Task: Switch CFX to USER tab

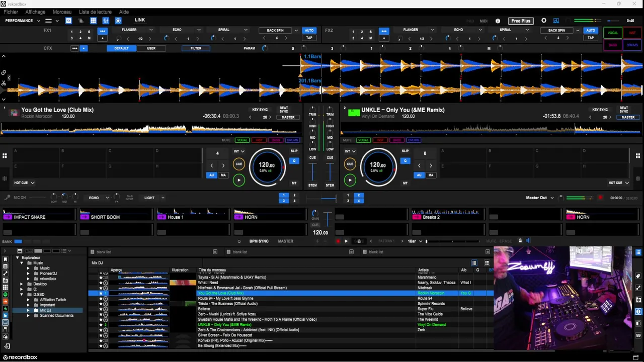Action: click(x=151, y=48)
